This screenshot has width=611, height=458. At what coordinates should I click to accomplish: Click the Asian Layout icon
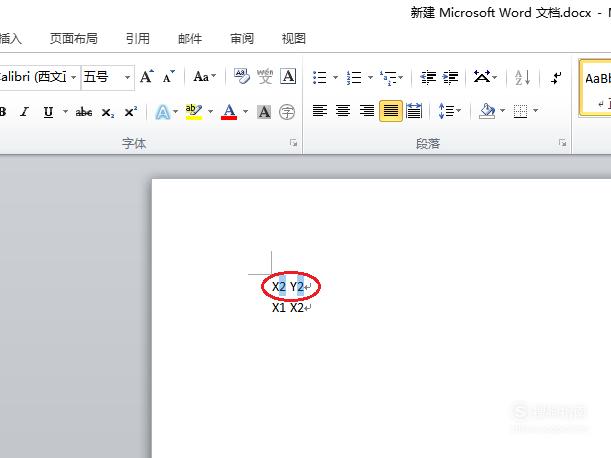[x=482, y=76]
